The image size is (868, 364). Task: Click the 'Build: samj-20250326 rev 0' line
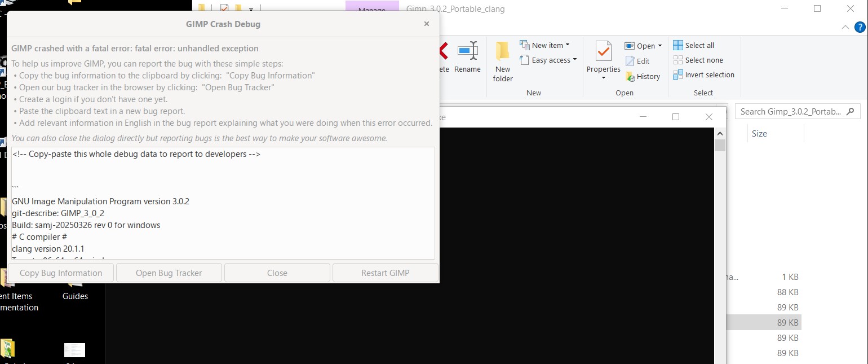click(86, 225)
